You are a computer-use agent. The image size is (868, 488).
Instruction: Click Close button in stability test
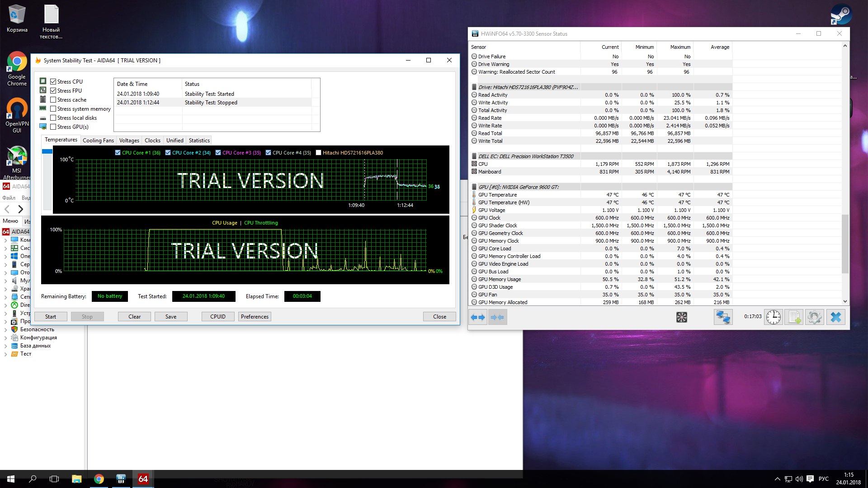click(x=439, y=317)
